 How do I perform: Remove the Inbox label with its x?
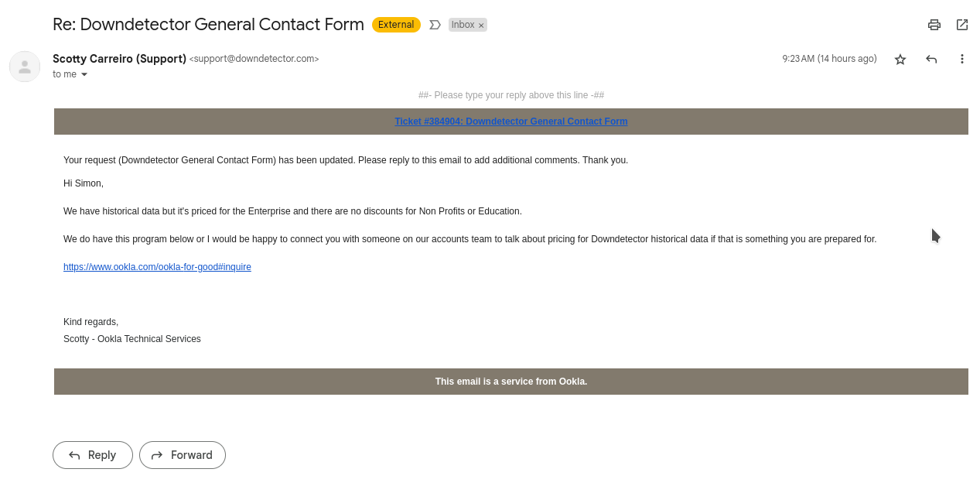(x=481, y=26)
